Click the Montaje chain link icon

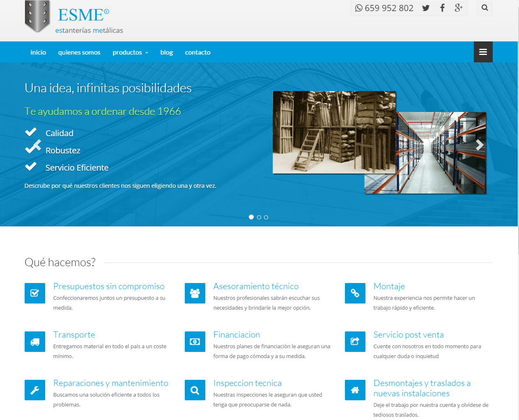(x=355, y=293)
